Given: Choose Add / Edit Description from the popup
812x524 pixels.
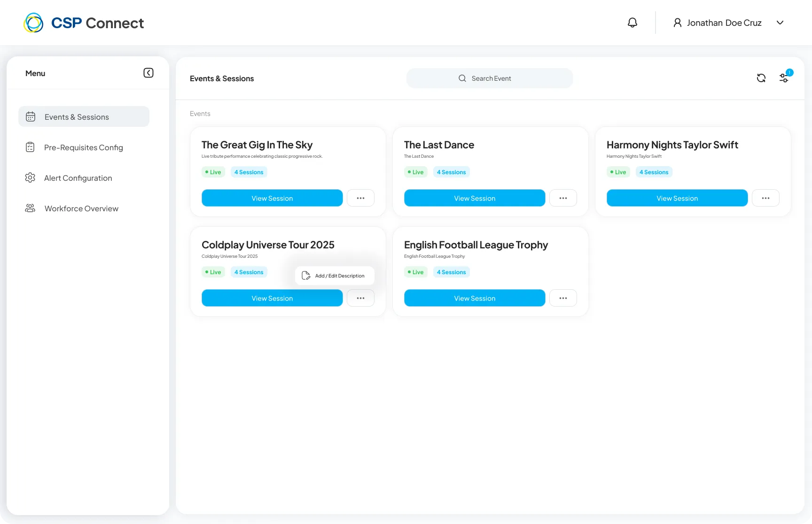Looking at the screenshot, I should pyautogui.click(x=335, y=276).
